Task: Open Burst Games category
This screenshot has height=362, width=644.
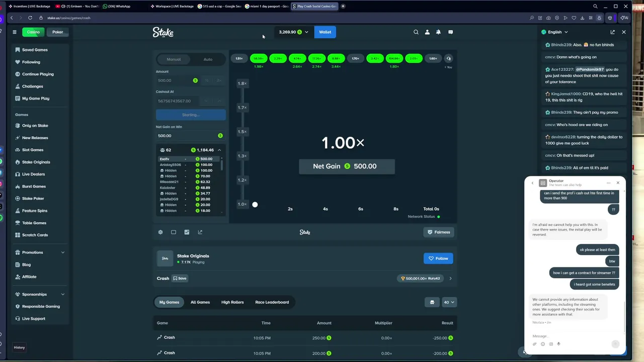Action: click(x=34, y=187)
